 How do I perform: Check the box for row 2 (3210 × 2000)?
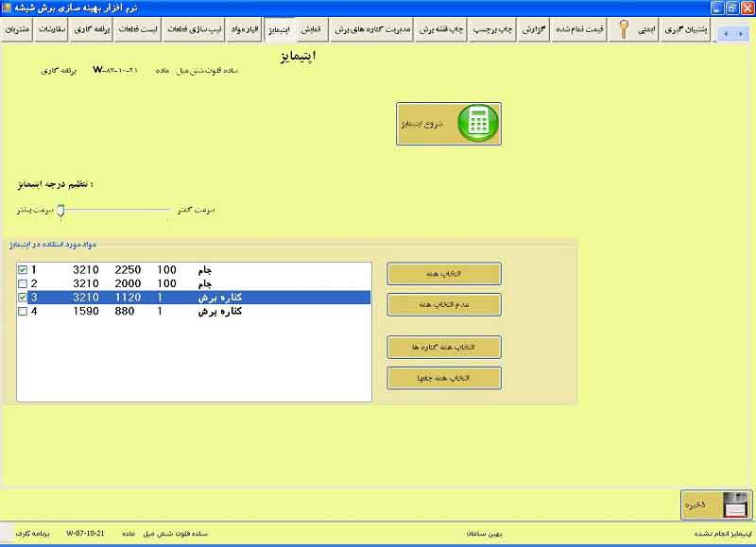pyautogui.click(x=22, y=283)
